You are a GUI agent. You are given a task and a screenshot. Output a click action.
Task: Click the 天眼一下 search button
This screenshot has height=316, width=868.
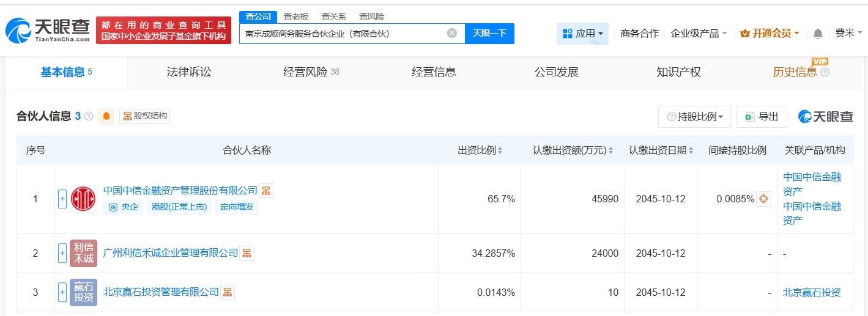(489, 33)
